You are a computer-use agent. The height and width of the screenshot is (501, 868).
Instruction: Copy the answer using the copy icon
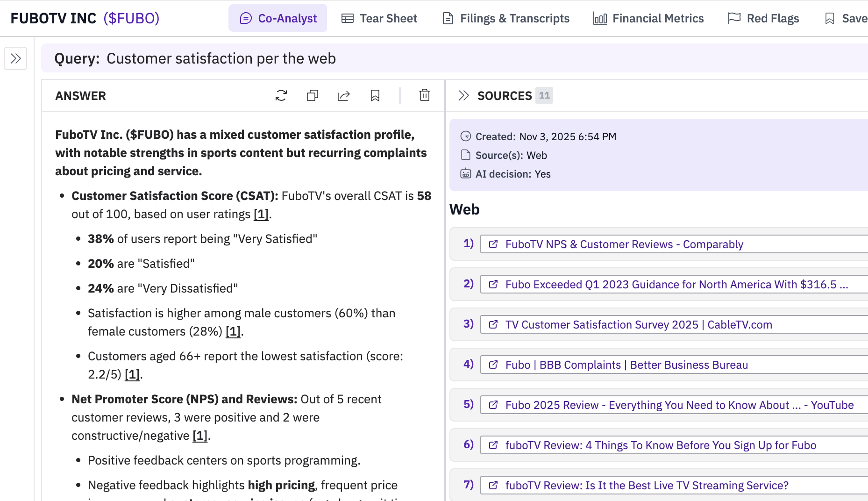pyautogui.click(x=313, y=95)
